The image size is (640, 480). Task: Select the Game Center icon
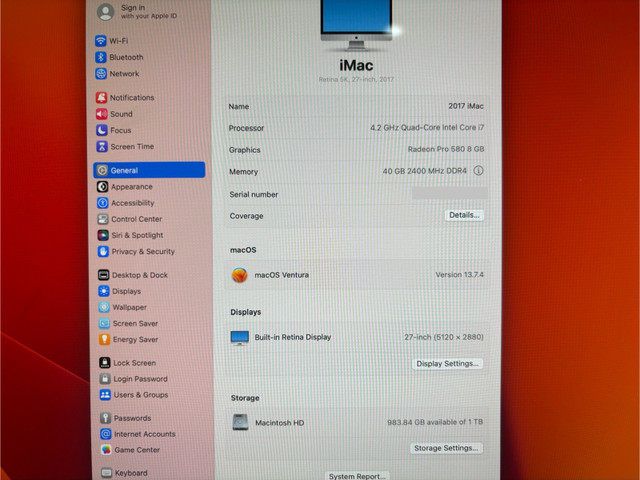click(x=106, y=450)
